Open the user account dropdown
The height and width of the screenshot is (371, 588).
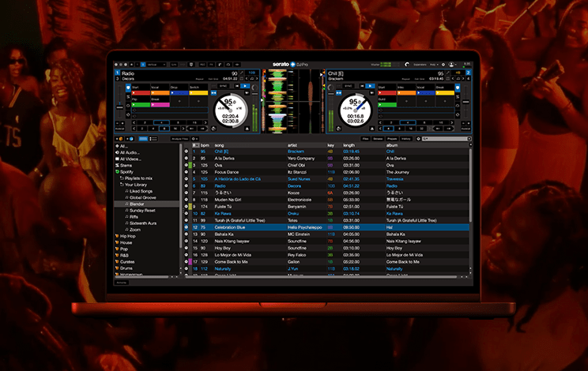click(453, 65)
